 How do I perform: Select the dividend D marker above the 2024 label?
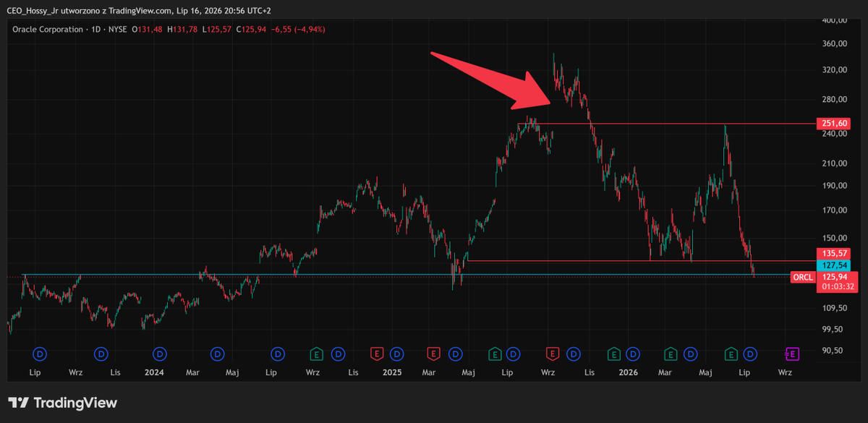click(x=160, y=354)
